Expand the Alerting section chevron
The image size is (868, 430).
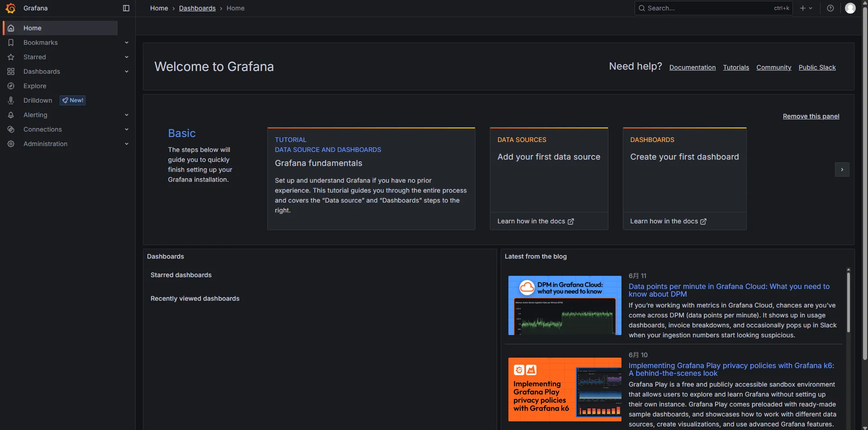(127, 115)
